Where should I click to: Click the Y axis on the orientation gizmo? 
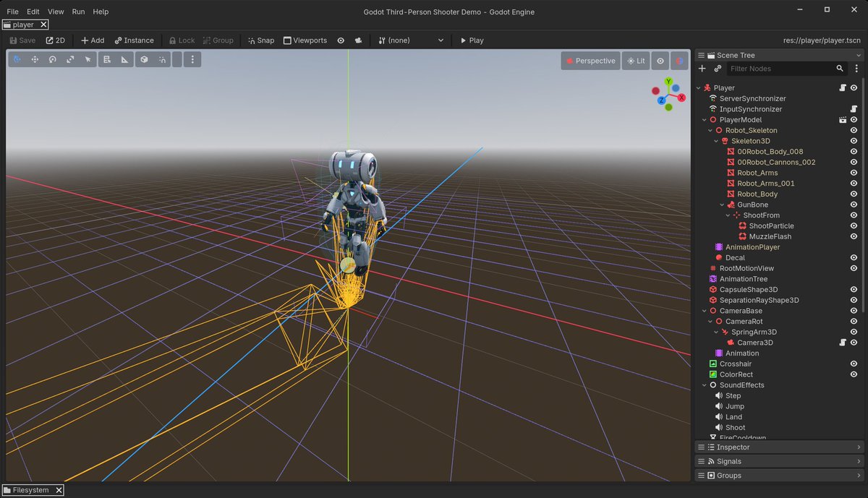(x=668, y=82)
